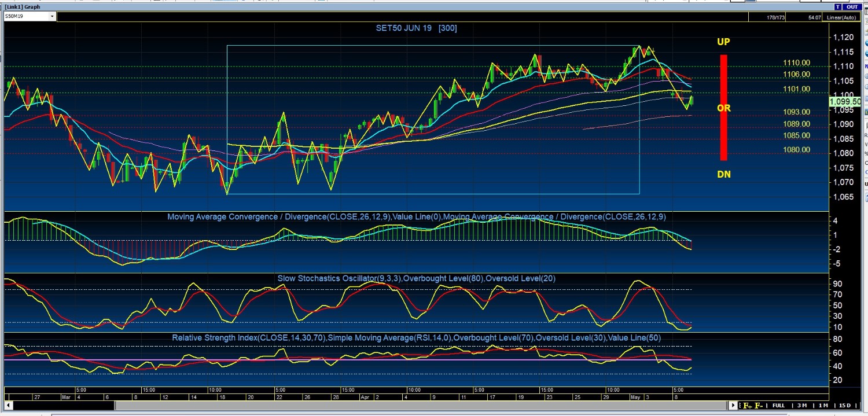Screen dimensions: 868x416
Task: Click the horizontal chart scrollbar track
Action: (370, 406)
